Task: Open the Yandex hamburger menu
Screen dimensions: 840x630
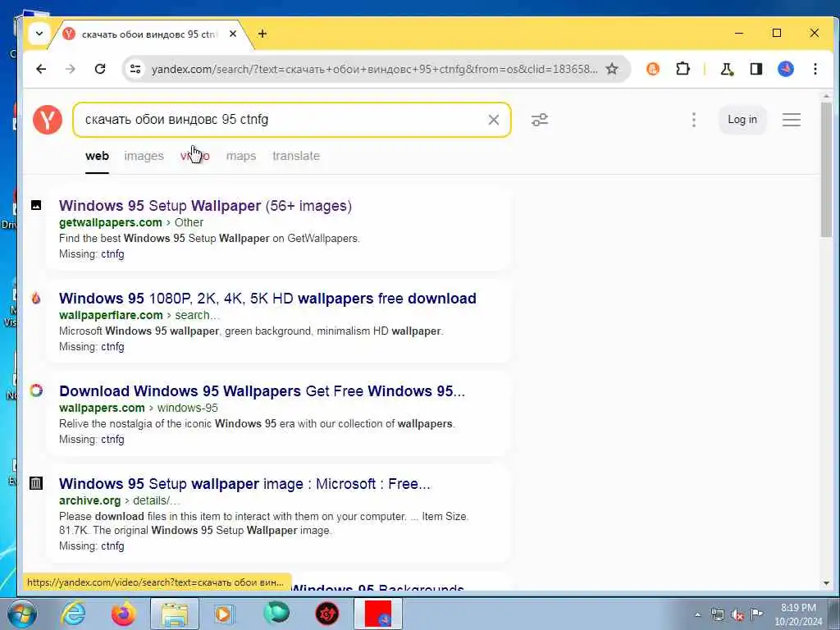Action: pyautogui.click(x=792, y=120)
